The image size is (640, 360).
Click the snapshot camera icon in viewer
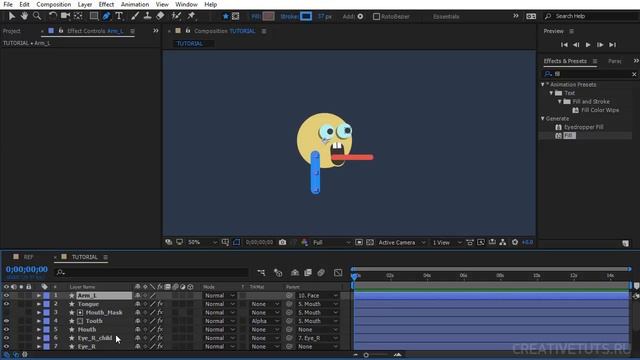coord(282,242)
